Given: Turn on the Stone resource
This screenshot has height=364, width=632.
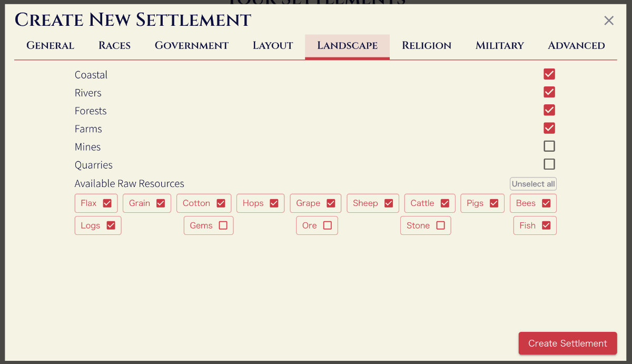Looking at the screenshot, I should 440,225.
